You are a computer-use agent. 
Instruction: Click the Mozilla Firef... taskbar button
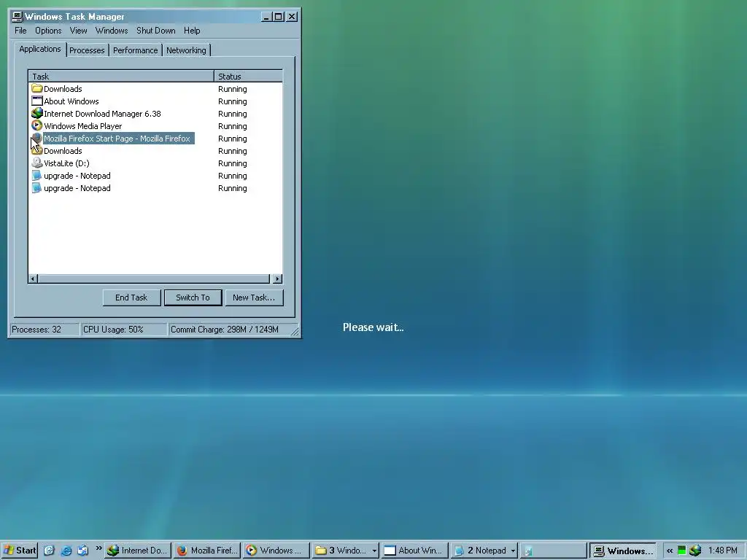point(206,551)
